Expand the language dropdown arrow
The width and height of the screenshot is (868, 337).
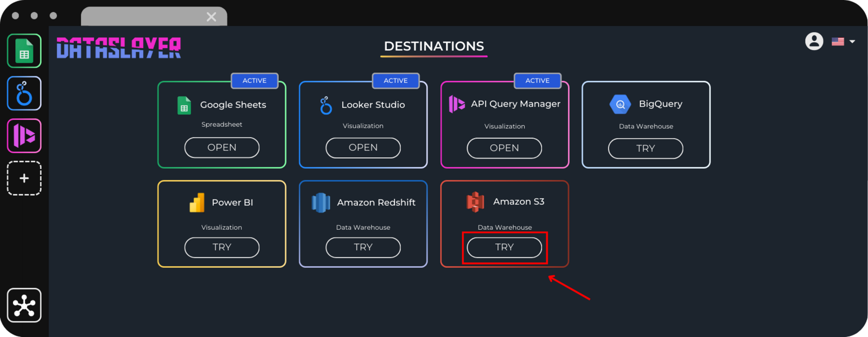852,42
